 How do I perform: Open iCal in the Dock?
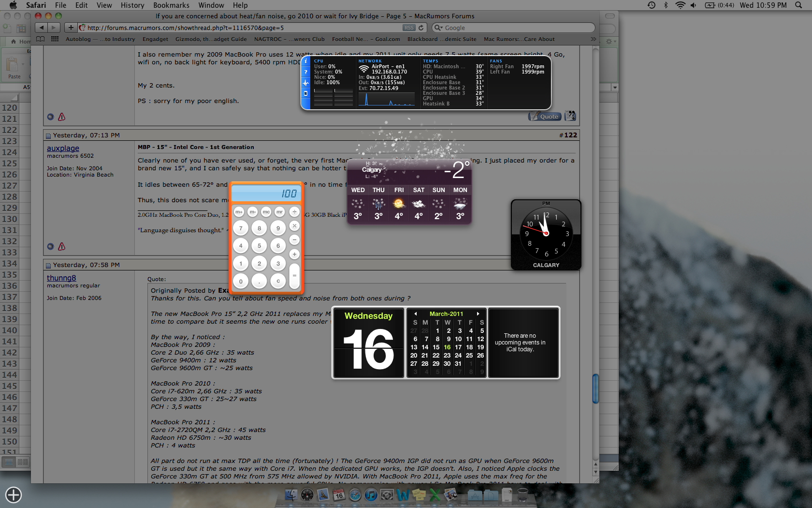[339, 495]
